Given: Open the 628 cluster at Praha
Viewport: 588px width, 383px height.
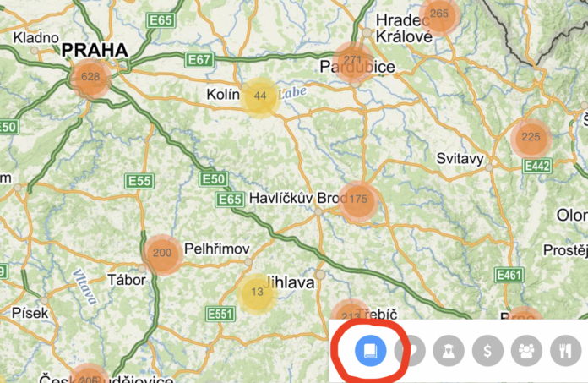Looking at the screenshot, I should click(90, 79).
